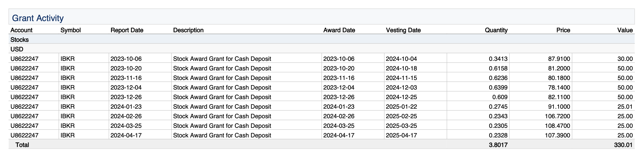The image size is (644, 158).
Task: Click report date 2024-02-26
Action: (126, 116)
